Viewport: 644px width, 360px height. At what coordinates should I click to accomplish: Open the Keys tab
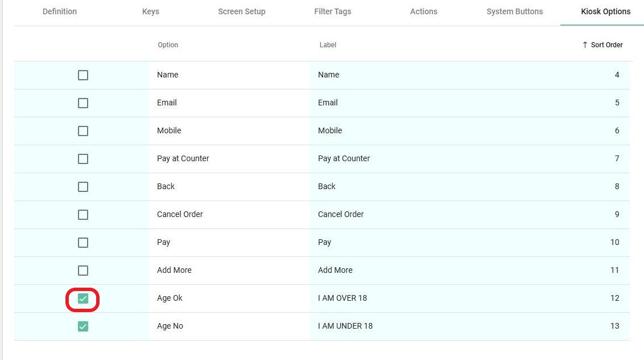(x=151, y=11)
